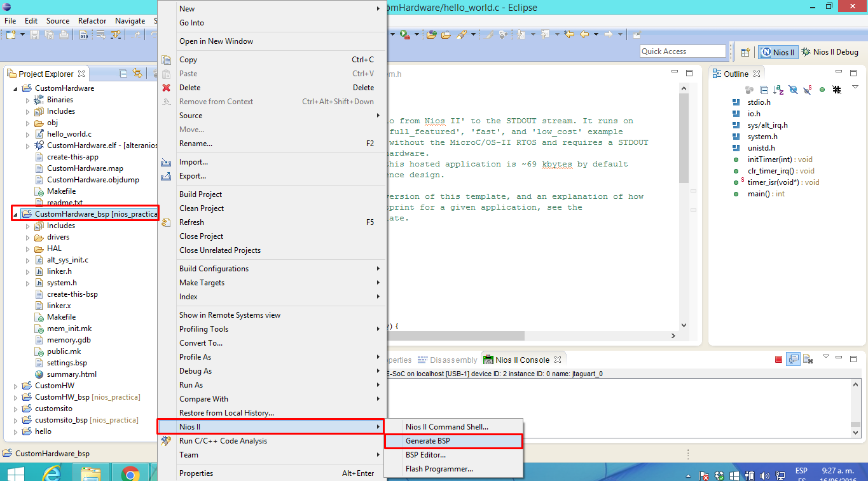Collapse all in Project Explorer toolbar

click(x=123, y=74)
